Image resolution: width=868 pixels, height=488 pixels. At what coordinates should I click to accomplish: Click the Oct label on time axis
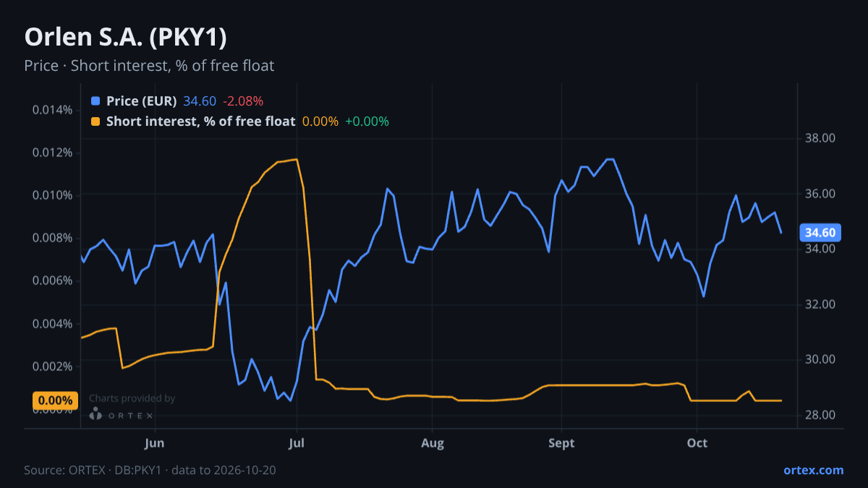(697, 442)
